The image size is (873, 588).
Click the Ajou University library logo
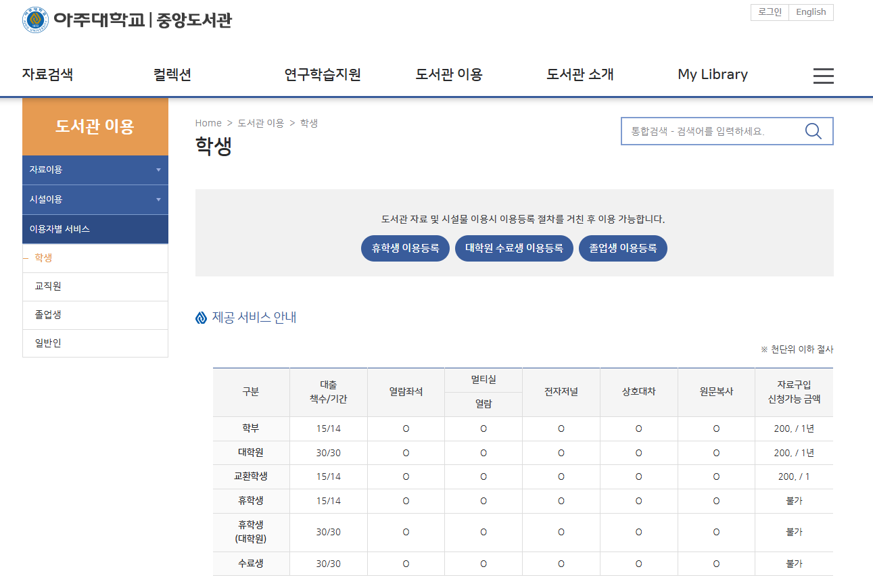[126, 20]
